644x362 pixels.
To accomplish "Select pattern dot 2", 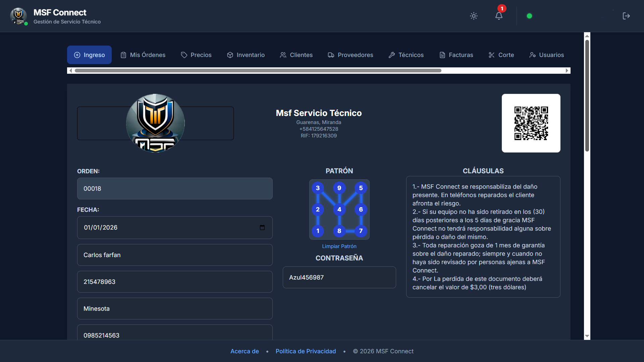I will 318,209.
